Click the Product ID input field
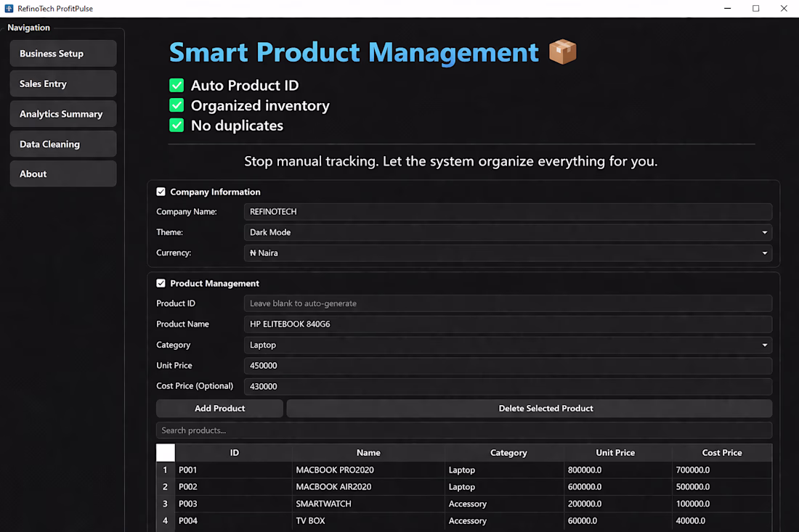This screenshot has width=799, height=532. [508, 303]
